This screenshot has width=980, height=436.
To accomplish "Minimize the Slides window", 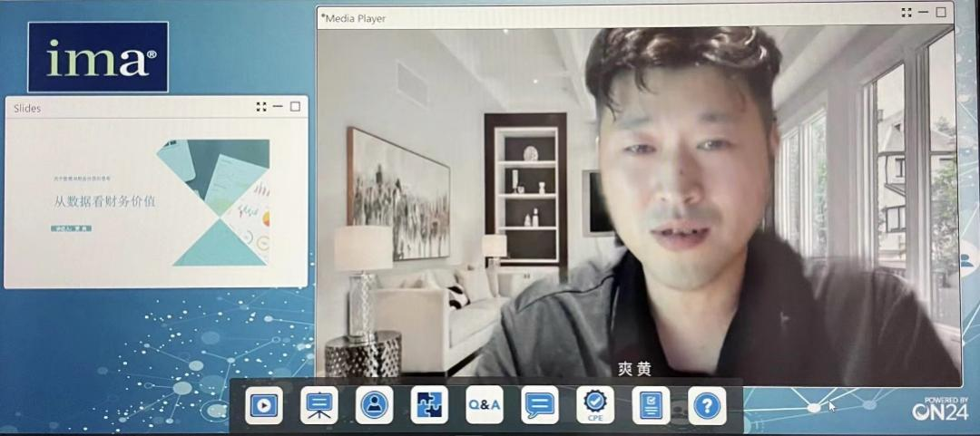I will tap(278, 107).
